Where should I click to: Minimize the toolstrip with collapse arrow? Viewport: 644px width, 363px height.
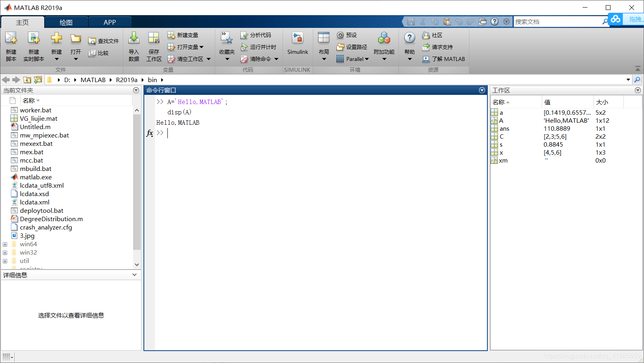[x=638, y=69]
